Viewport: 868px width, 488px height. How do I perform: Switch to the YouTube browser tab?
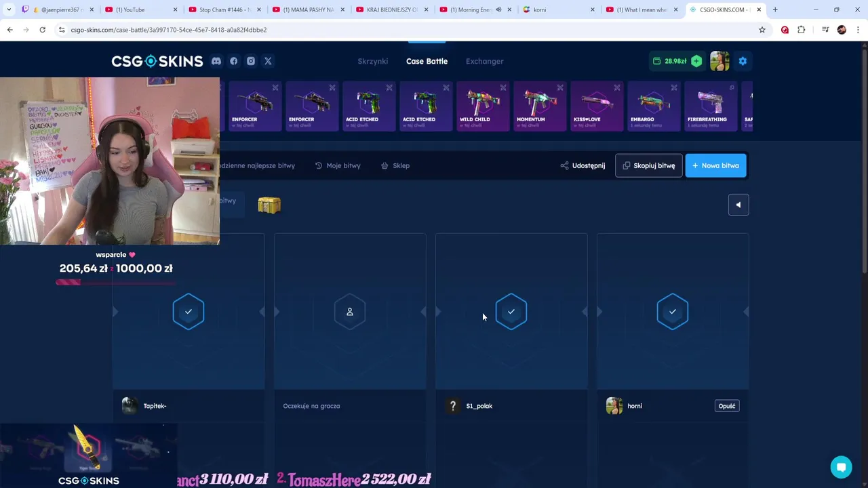[140, 9]
